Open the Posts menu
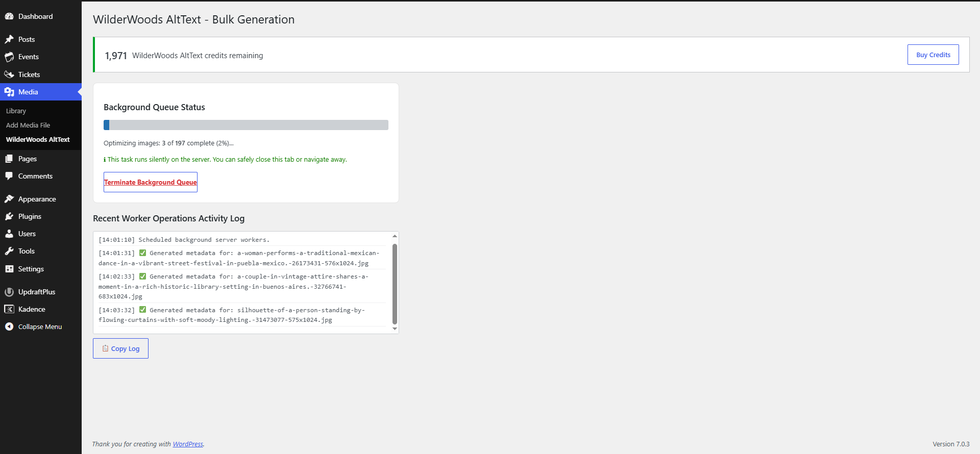Screen dimensions: 980x454 coord(27,39)
